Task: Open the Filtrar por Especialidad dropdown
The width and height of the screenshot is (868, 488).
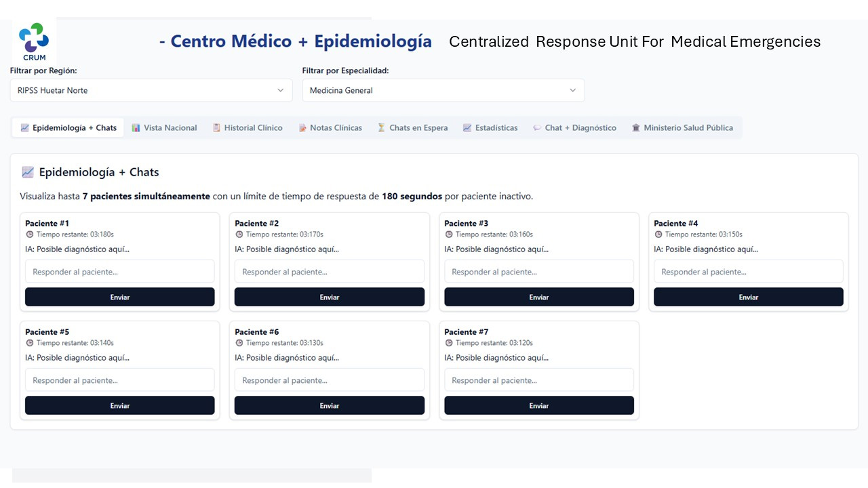Action: [x=443, y=90]
